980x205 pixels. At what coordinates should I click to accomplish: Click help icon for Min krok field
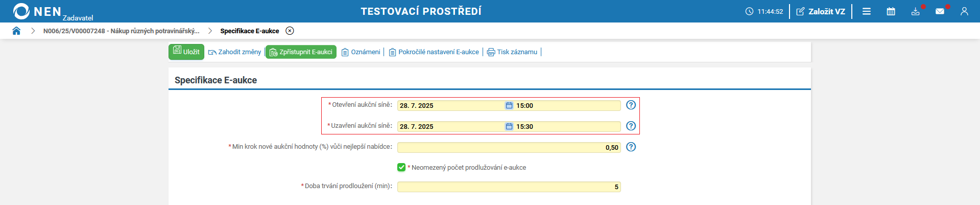tap(631, 147)
